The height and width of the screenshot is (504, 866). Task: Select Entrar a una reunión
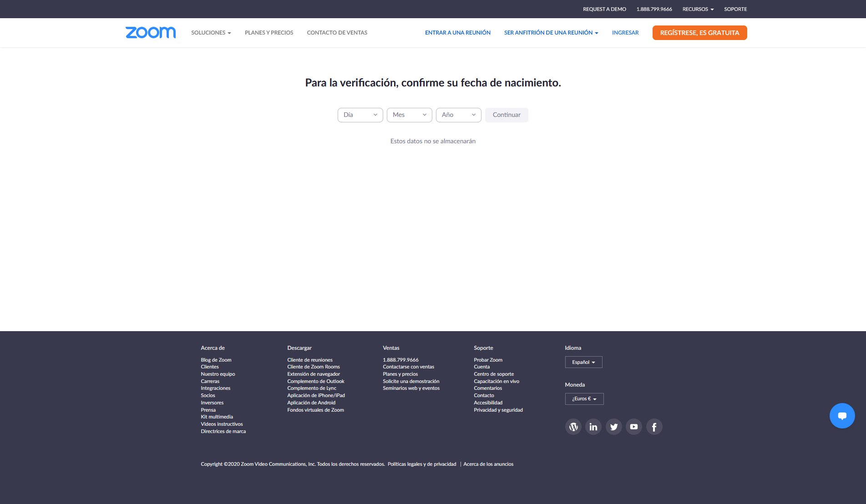click(458, 33)
